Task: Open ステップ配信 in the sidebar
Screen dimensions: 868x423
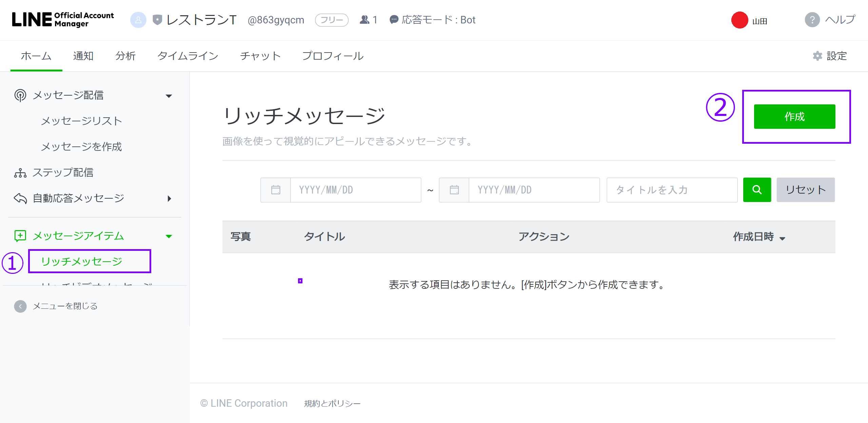Action: 63,173
